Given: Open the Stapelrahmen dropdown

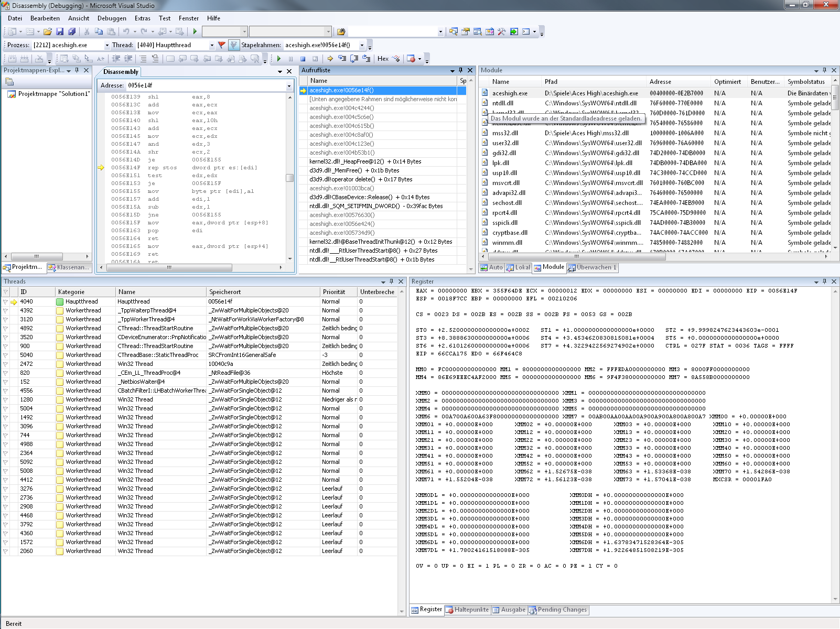Looking at the screenshot, I should (361, 45).
